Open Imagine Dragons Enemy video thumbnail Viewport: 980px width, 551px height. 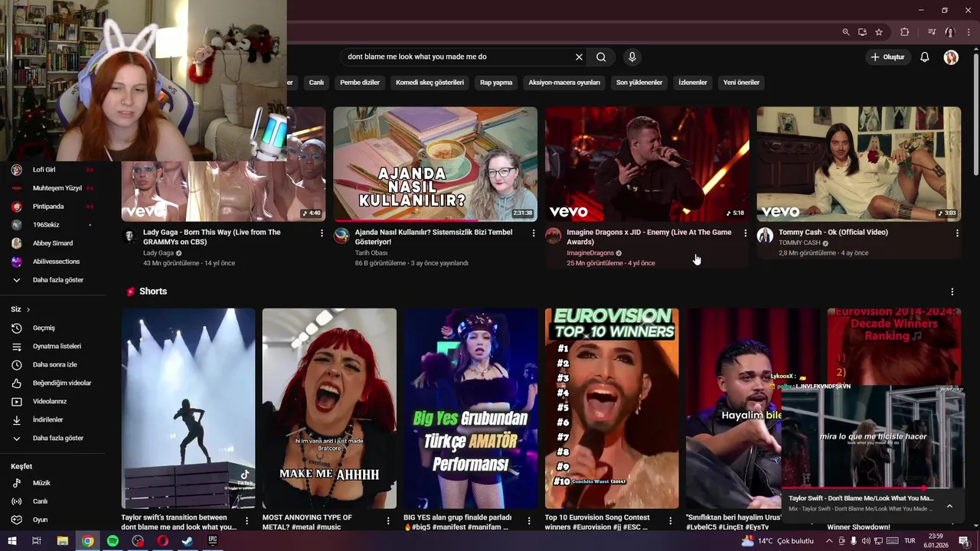(647, 164)
